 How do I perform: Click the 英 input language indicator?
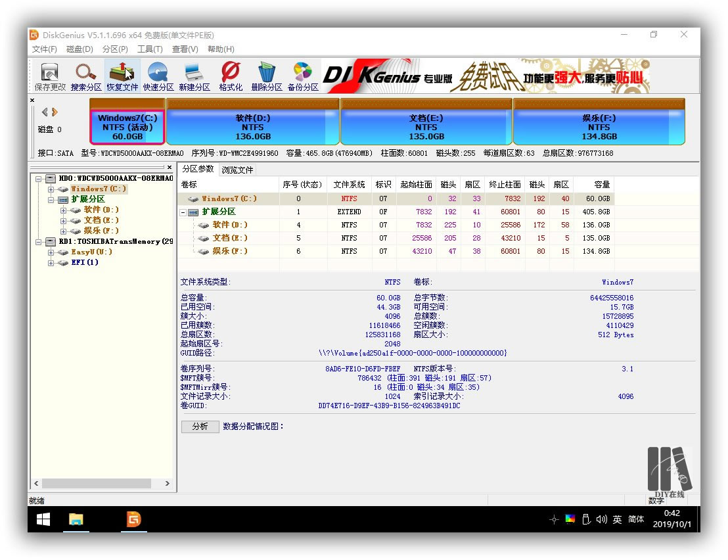coord(617,519)
